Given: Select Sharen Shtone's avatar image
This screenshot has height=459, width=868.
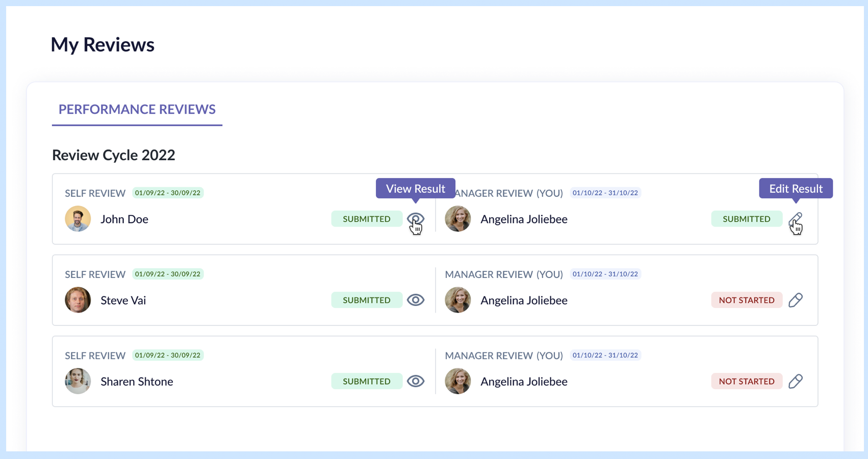Looking at the screenshot, I should [x=78, y=381].
